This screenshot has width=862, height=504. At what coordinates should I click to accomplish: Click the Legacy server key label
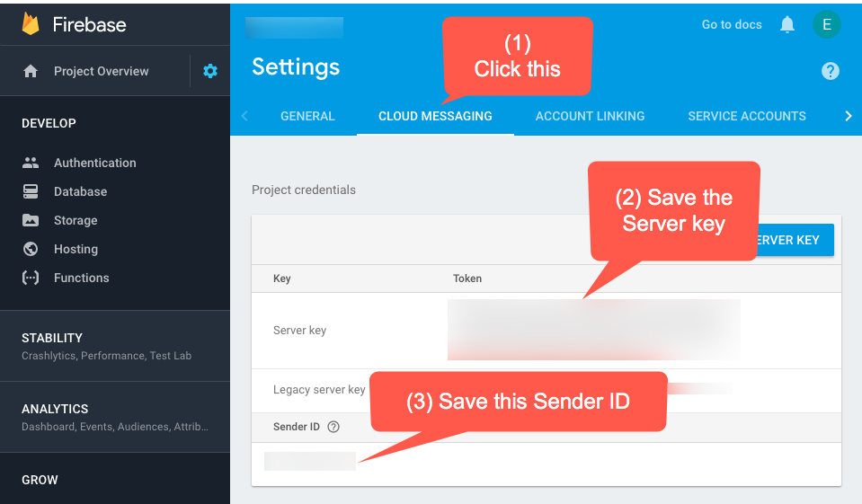click(319, 390)
